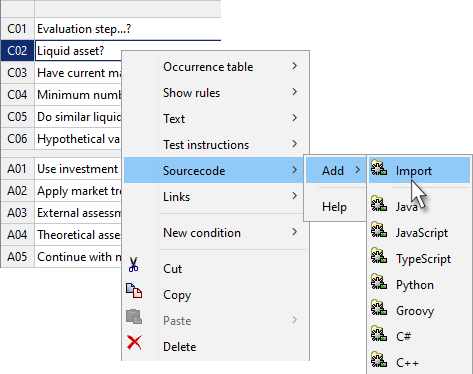Select row header A05
Image resolution: width=473 pixels, height=374 pixels.
(x=17, y=257)
